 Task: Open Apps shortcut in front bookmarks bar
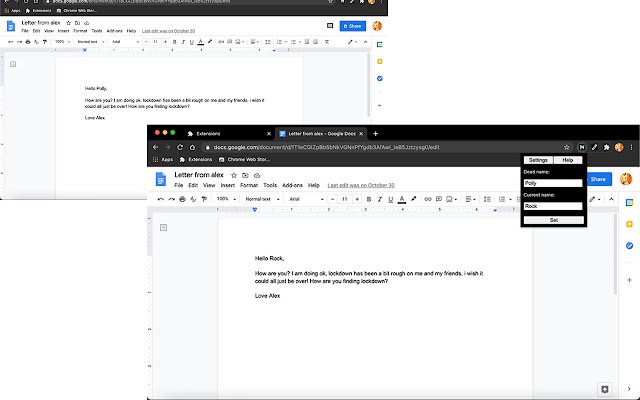(163, 160)
